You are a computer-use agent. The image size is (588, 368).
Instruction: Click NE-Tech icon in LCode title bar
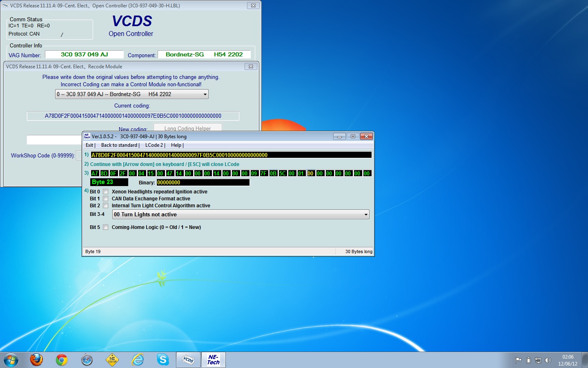tap(87, 136)
